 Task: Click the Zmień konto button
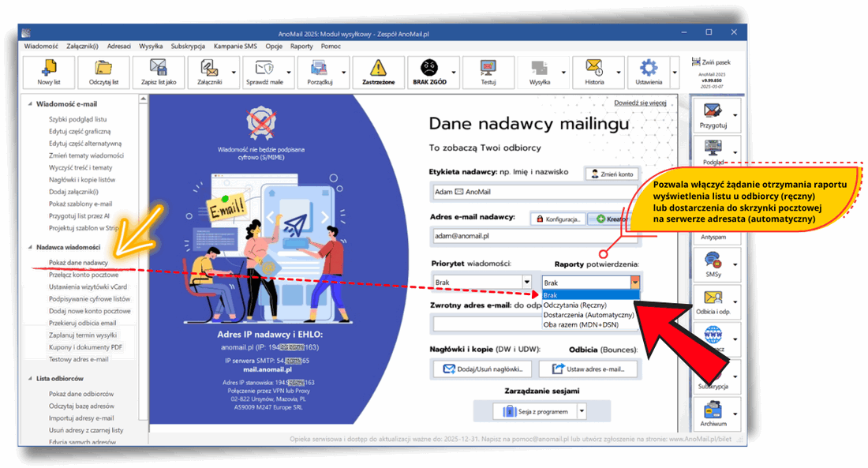[612, 174]
